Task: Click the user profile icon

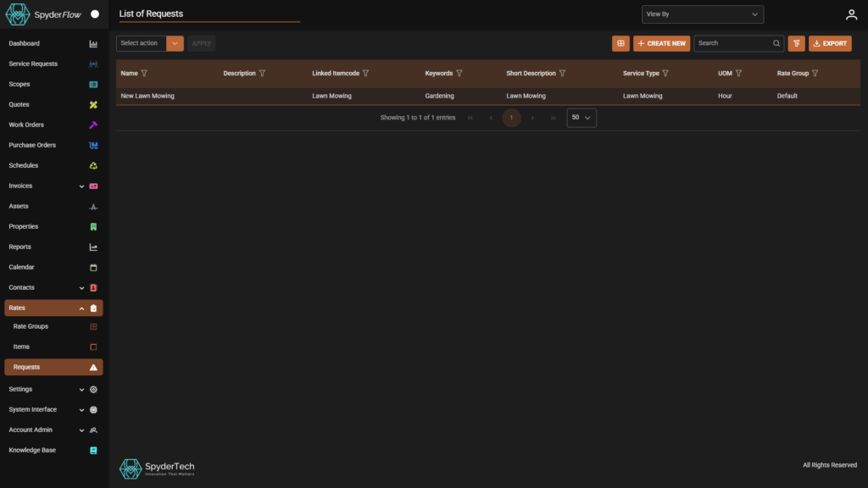Action: 851,15
